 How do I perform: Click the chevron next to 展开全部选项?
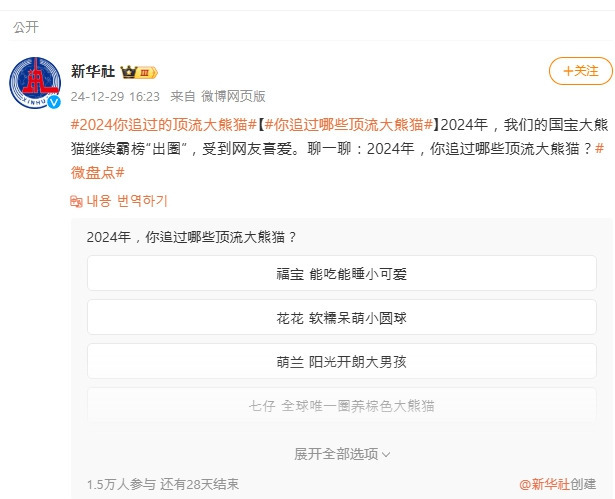click(x=386, y=455)
